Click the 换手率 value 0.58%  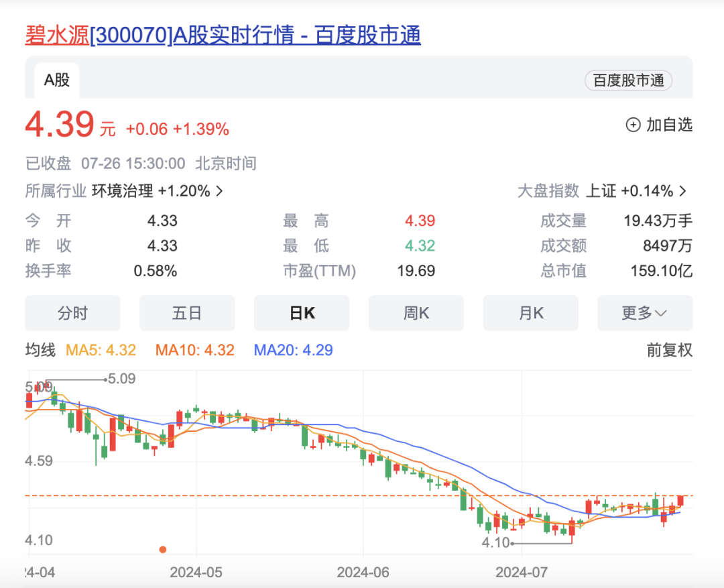coord(156,271)
